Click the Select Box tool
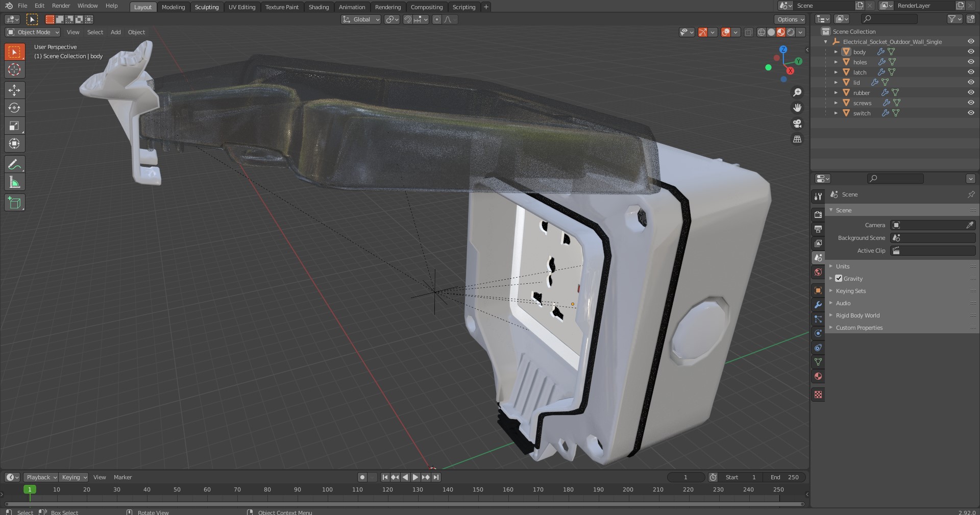The image size is (980, 515). (x=14, y=52)
